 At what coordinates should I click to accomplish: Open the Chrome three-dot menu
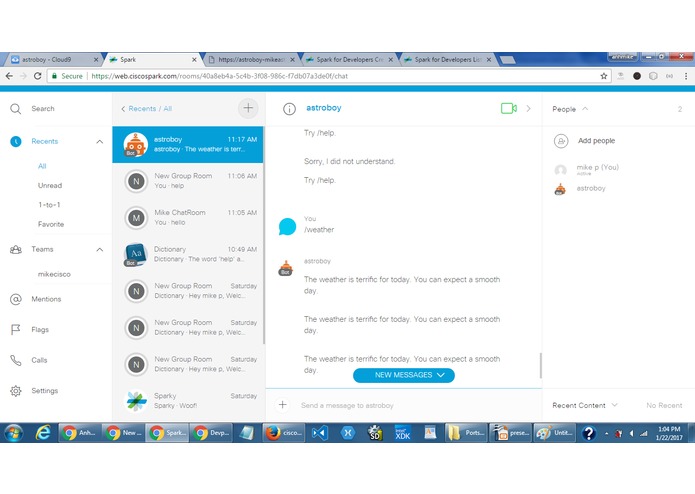[686, 76]
